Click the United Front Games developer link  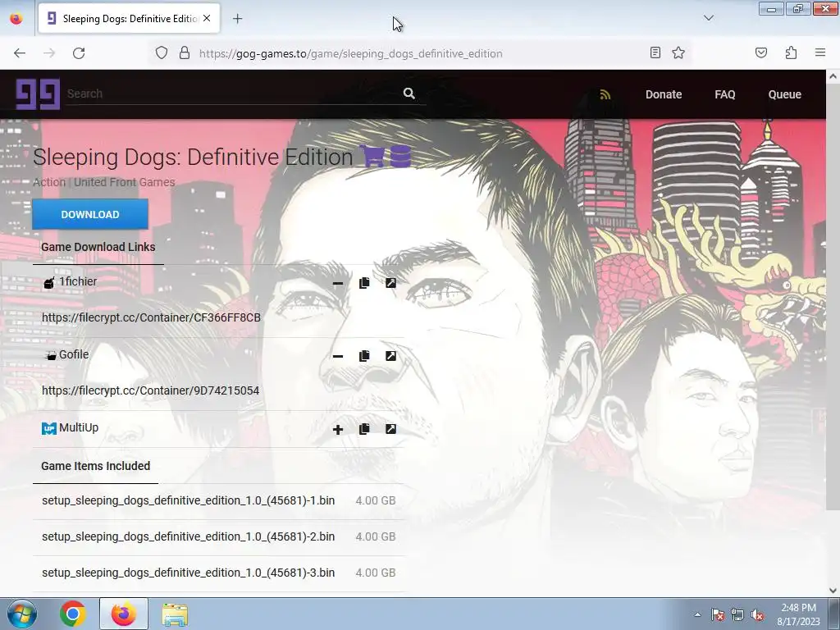pos(125,182)
